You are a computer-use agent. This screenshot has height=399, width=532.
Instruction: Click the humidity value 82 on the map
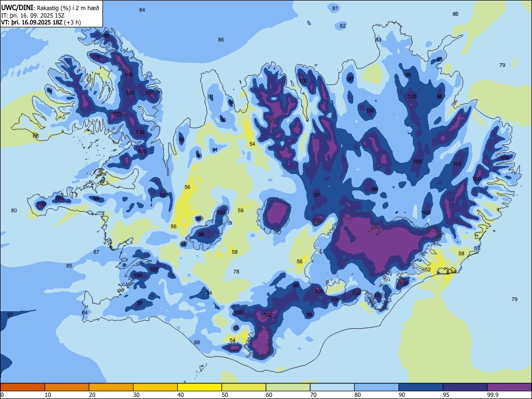pos(343,26)
